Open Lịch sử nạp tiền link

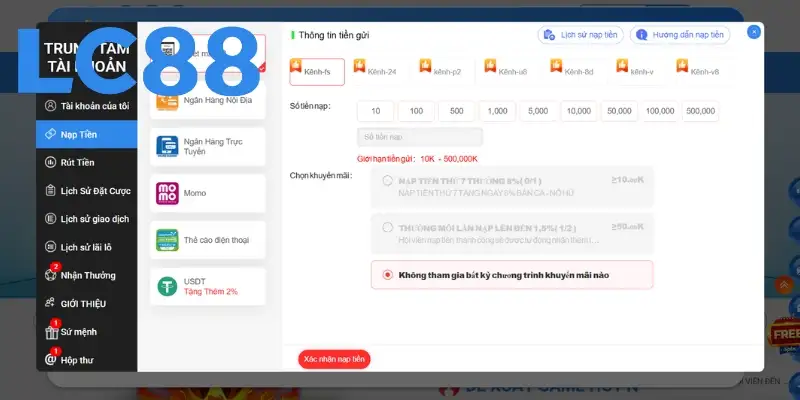point(581,35)
